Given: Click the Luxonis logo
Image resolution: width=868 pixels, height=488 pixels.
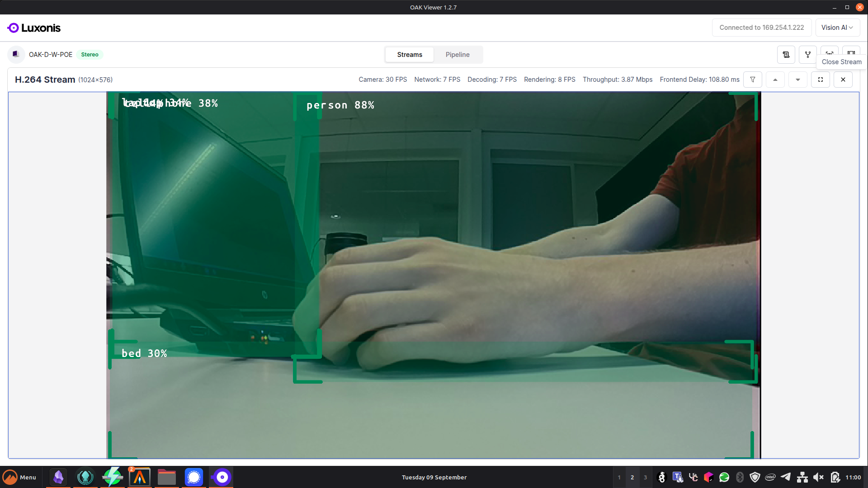Looking at the screenshot, I should coord(34,28).
